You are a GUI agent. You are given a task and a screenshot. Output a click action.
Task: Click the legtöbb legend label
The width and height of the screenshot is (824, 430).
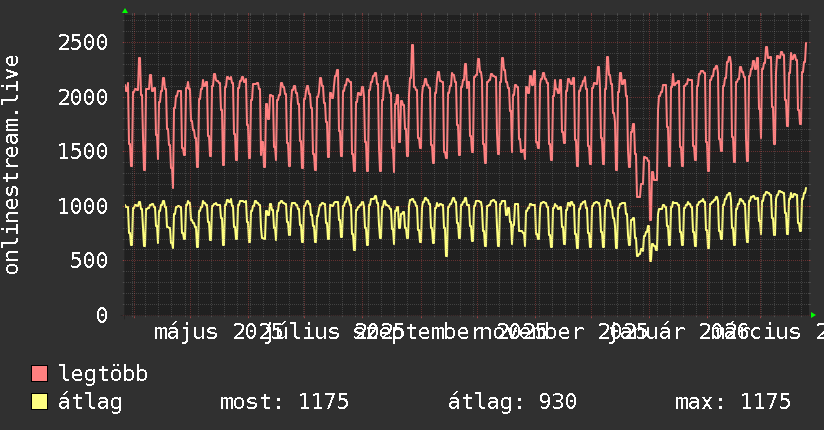click(103, 374)
